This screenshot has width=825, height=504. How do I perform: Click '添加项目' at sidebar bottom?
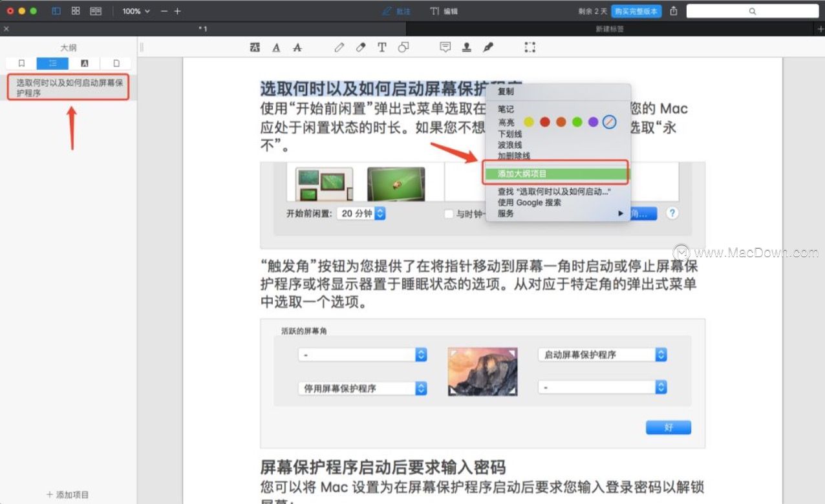pos(68,494)
